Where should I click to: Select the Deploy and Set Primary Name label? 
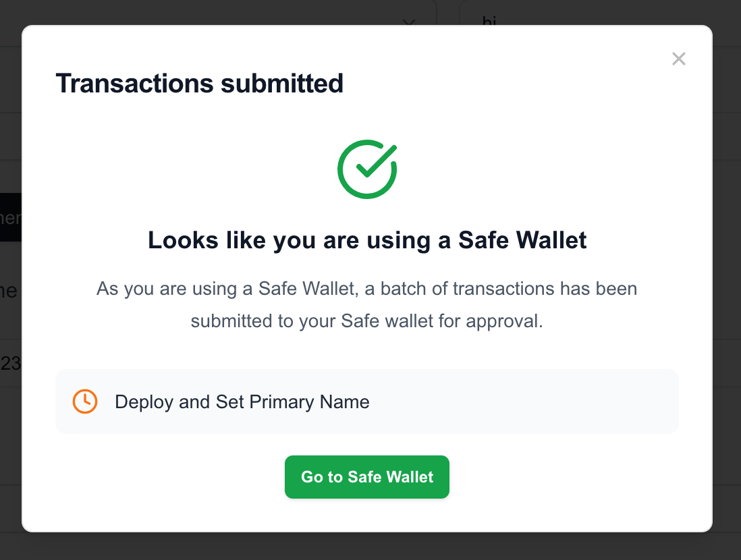(242, 401)
